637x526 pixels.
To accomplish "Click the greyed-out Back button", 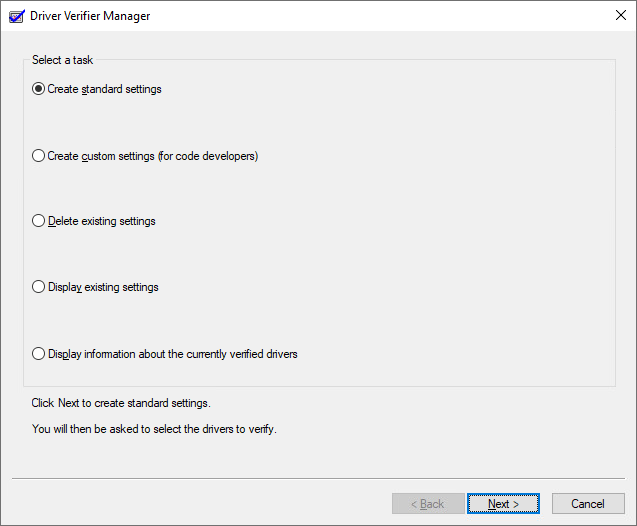I will [428, 504].
